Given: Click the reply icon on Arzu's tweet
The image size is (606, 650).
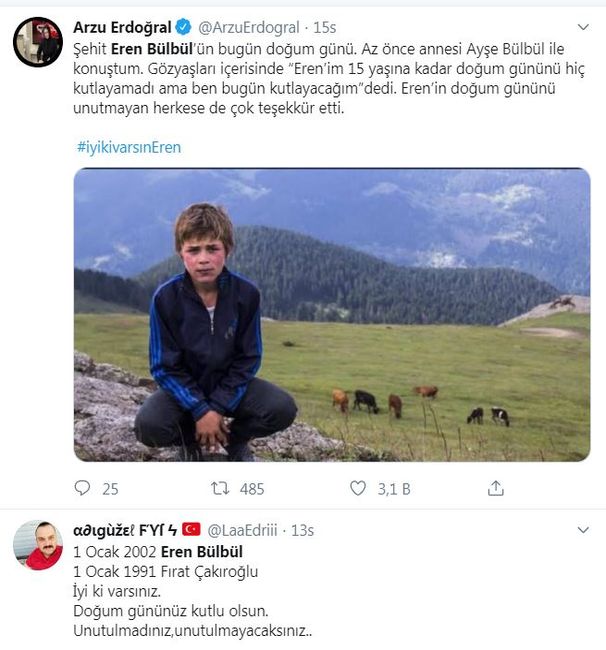Looking at the screenshot, I should tap(83, 489).
